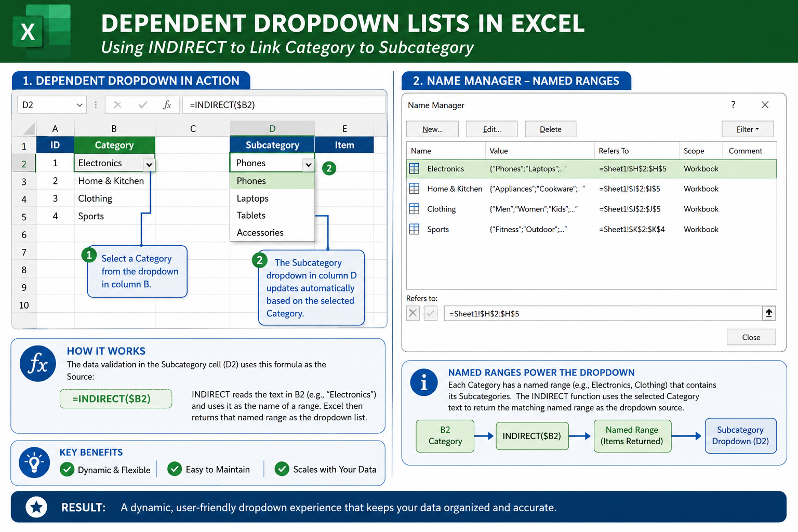Click the Close button in Name Manager
This screenshot has width=798, height=532.
pos(751,337)
